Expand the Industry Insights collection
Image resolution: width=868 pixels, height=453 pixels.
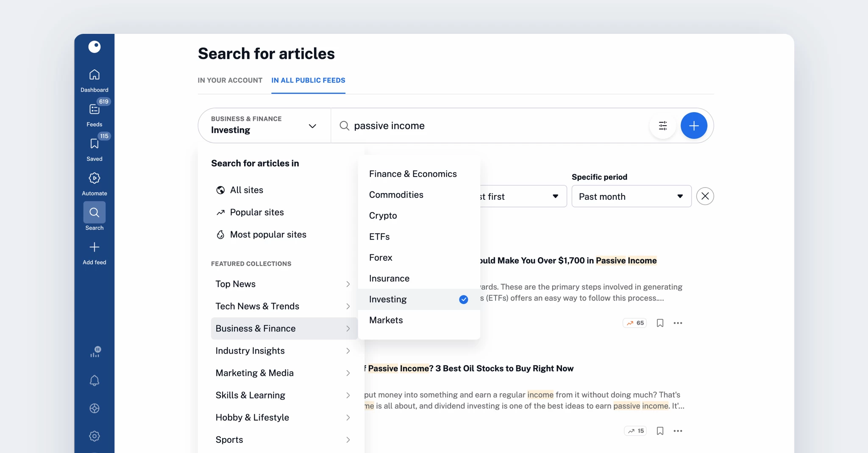coord(284,351)
